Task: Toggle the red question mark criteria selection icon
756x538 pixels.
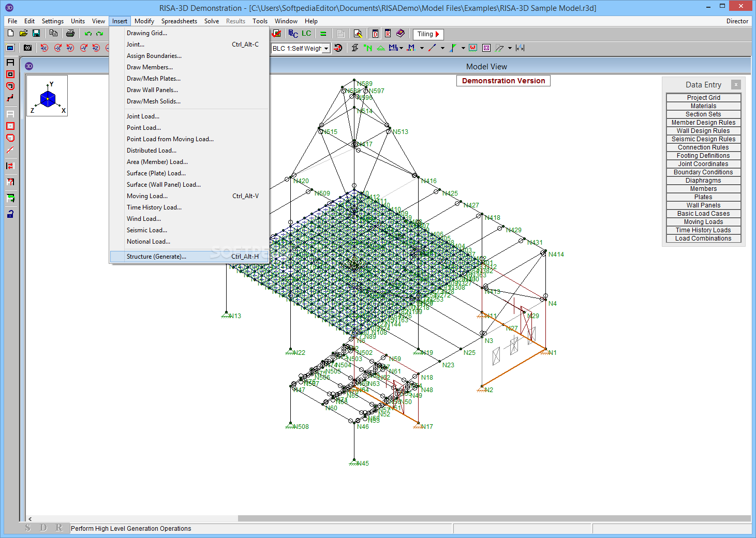Action: pyautogui.click(x=10, y=182)
